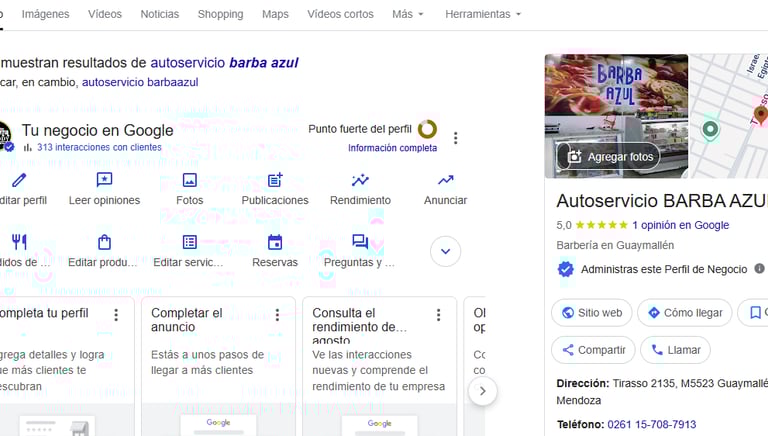Switch to the Shopping tab
Viewport: 768px width, 436px height.
(220, 14)
